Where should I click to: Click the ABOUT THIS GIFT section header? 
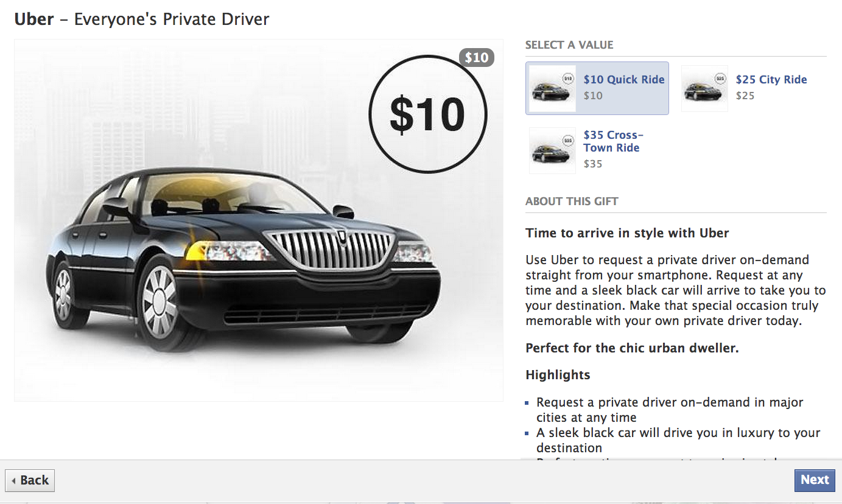572,201
